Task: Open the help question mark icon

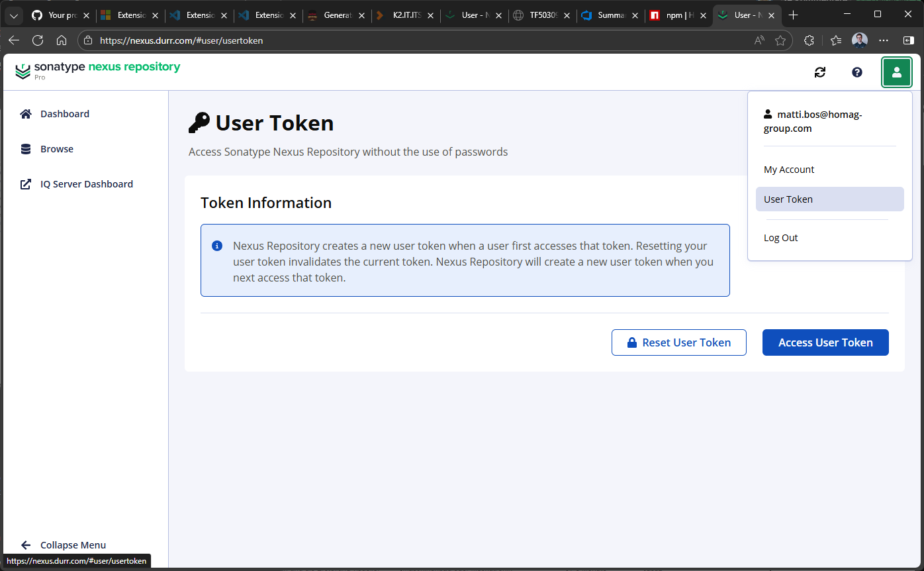Action: pyautogui.click(x=857, y=72)
